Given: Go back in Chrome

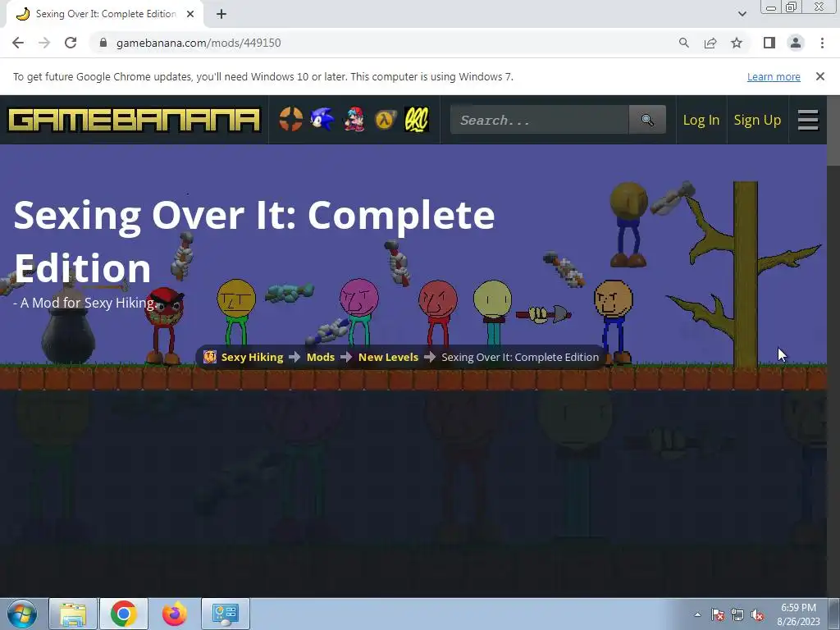Looking at the screenshot, I should click(x=18, y=43).
